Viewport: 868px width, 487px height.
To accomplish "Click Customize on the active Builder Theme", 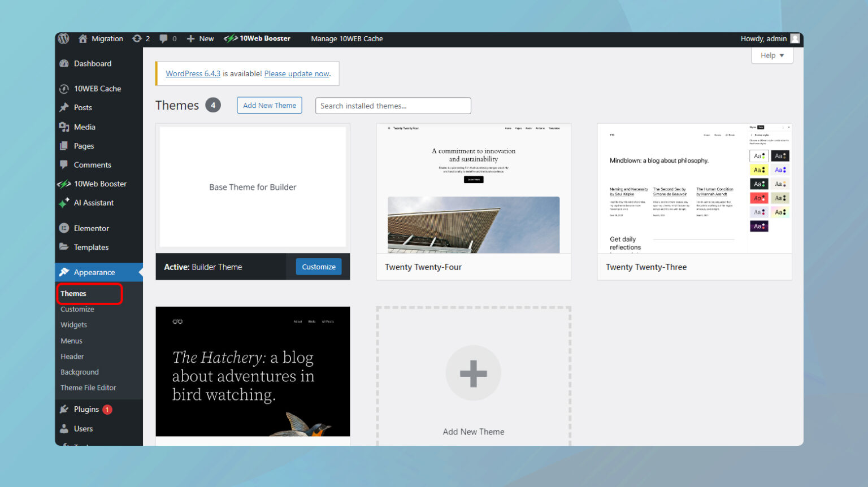I will pyautogui.click(x=318, y=266).
